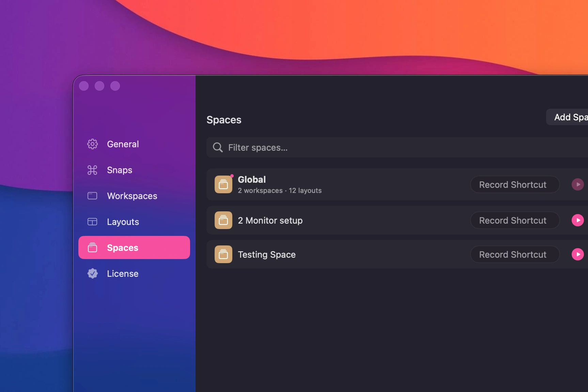Click the Testing Space icon
Viewport: 588px width, 392px height.
point(223,254)
